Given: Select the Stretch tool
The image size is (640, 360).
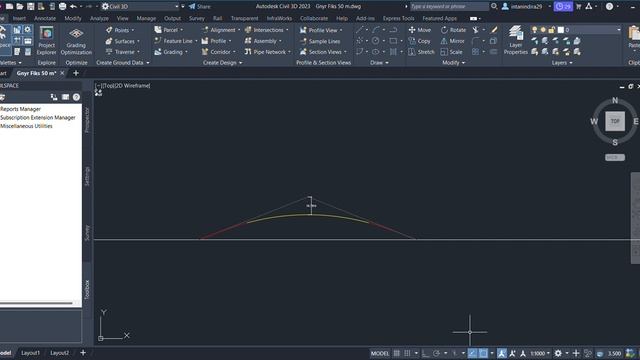Looking at the screenshot, I should pyautogui.click(x=422, y=52).
